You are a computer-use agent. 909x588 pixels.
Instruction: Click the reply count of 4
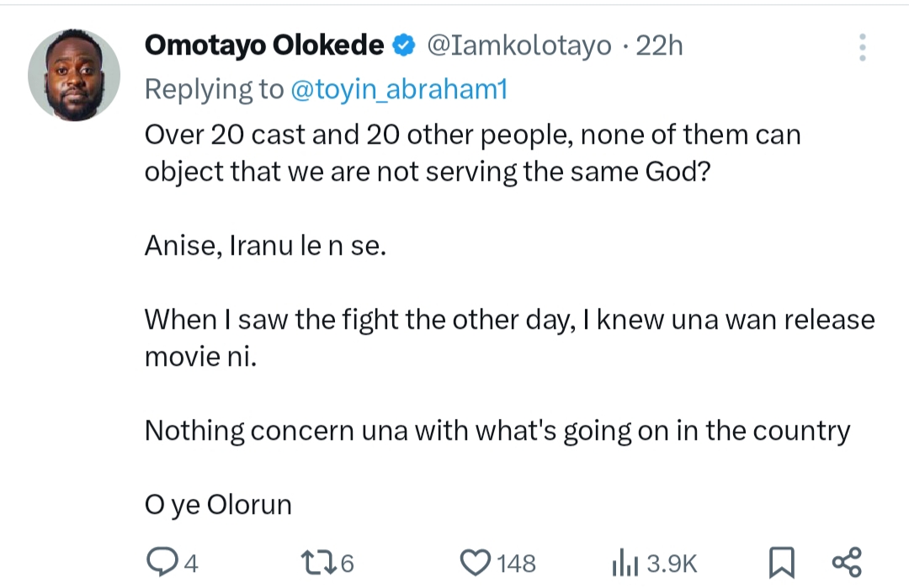point(190,563)
